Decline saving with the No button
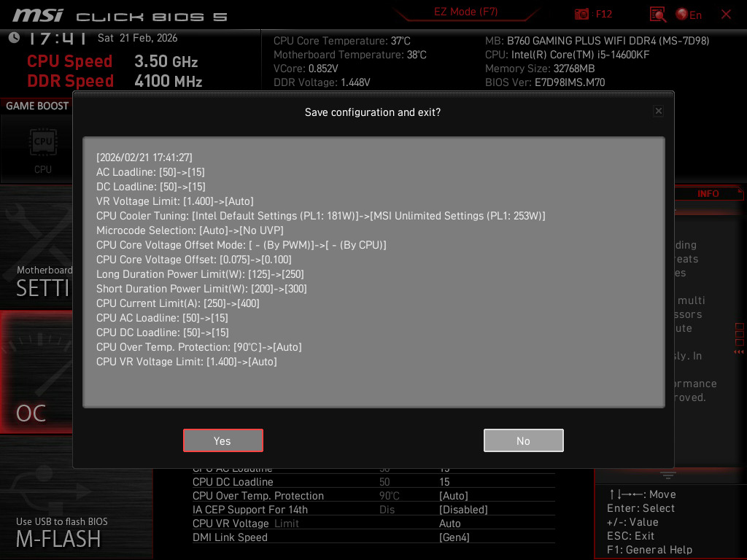This screenshot has width=747, height=560. click(524, 440)
